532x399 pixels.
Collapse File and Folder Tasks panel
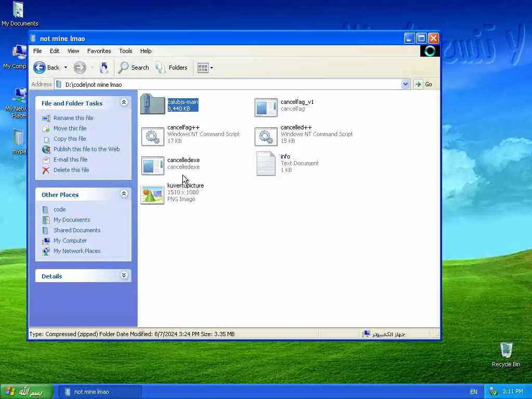coord(124,102)
